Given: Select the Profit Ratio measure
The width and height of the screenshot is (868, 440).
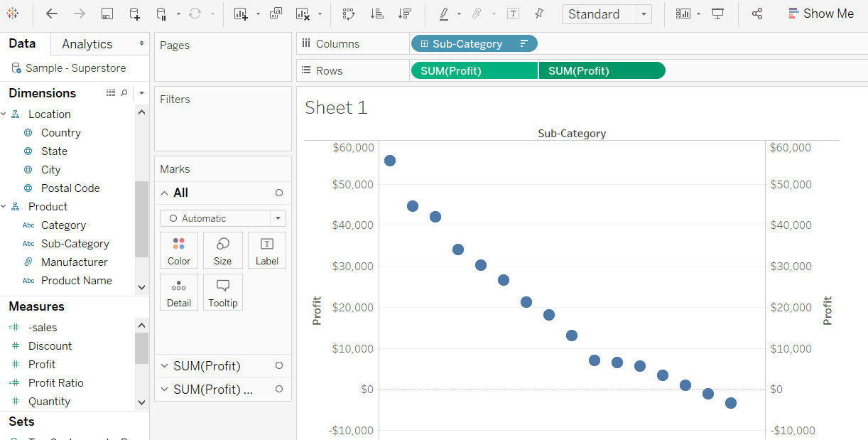Looking at the screenshot, I should [56, 383].
